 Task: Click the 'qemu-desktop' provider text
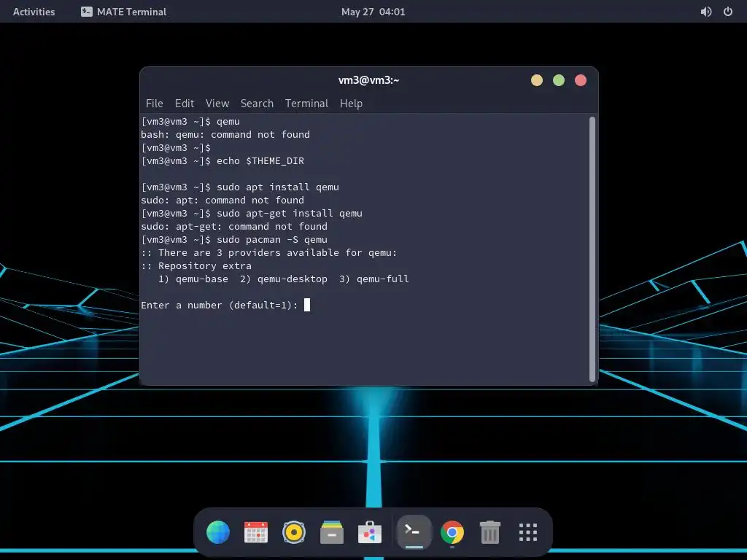[293, 279]
